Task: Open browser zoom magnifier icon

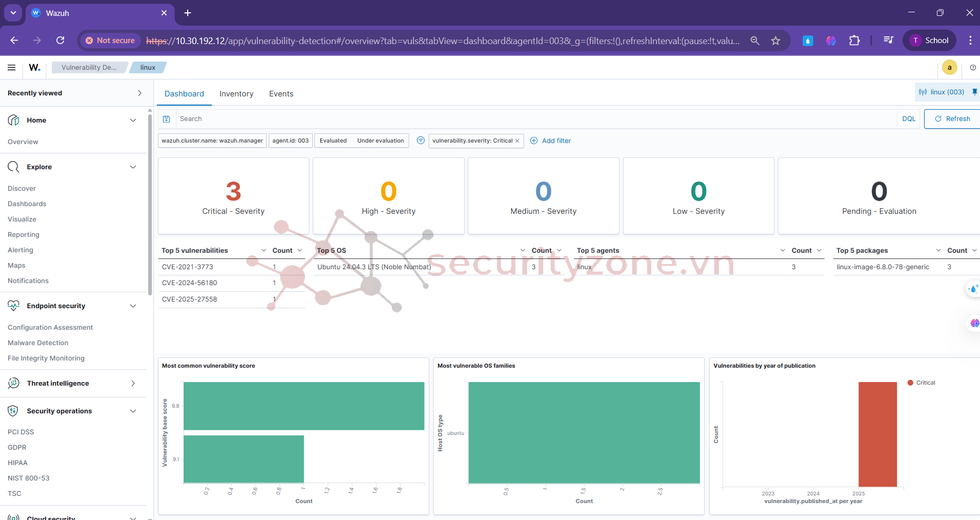Action: tap(754, 41)
